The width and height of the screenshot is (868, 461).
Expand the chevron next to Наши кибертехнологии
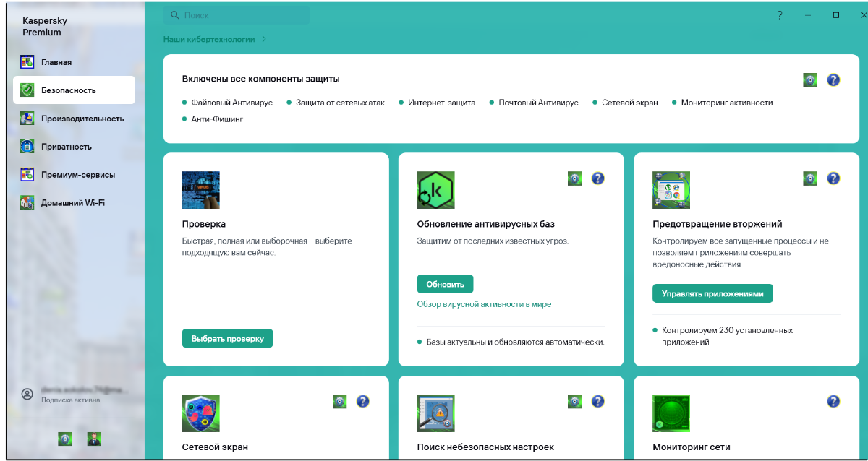pos(264,39)
